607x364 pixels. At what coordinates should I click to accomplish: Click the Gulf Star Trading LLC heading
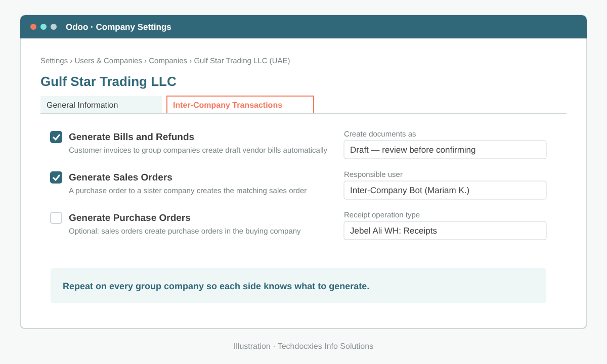click(108, 81)
